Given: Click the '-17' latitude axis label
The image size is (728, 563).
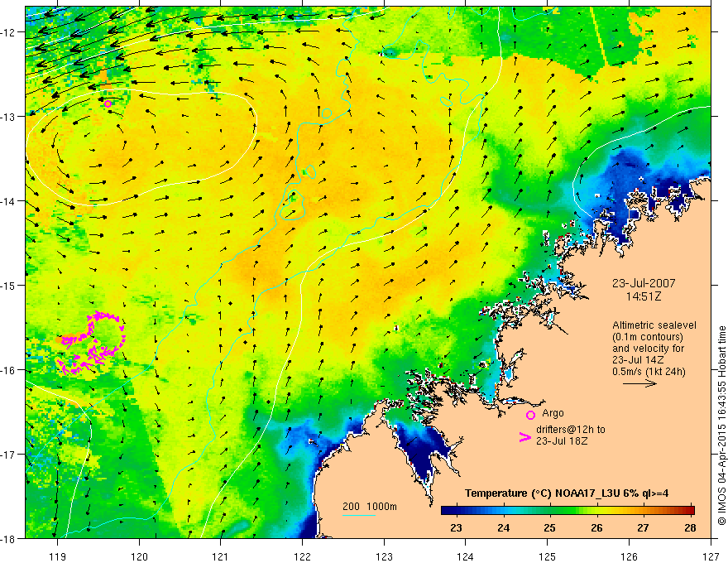Looking at the screenshot, I should pyautogui.click(x=9, y=454).
